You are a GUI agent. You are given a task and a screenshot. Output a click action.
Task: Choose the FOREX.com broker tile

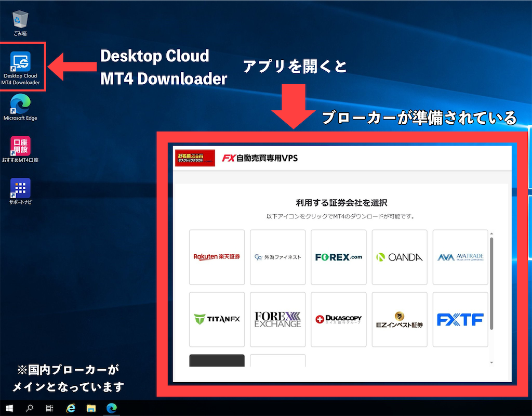pyautogui.click(x=339, y=257)
